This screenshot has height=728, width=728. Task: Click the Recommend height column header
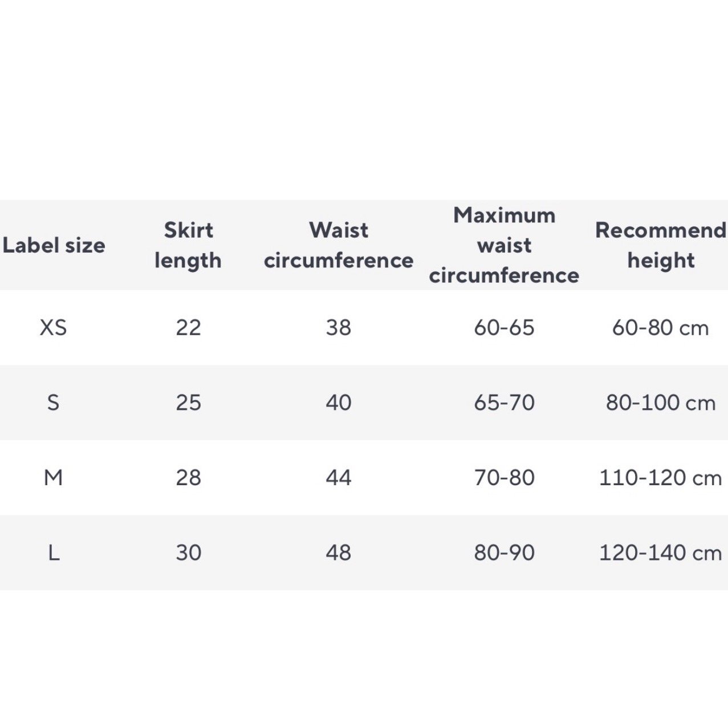click(x=661, y=245)
